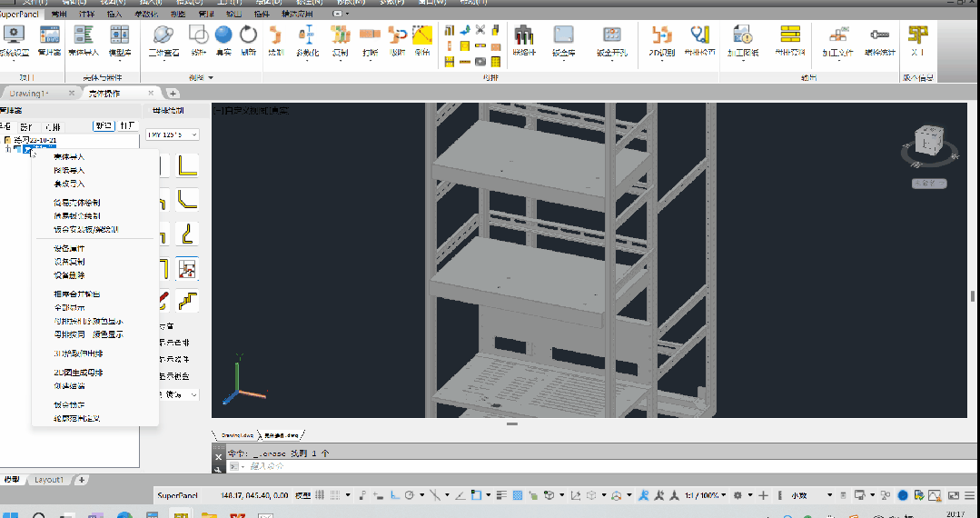Click the new button in project panel

click(104, 125)
